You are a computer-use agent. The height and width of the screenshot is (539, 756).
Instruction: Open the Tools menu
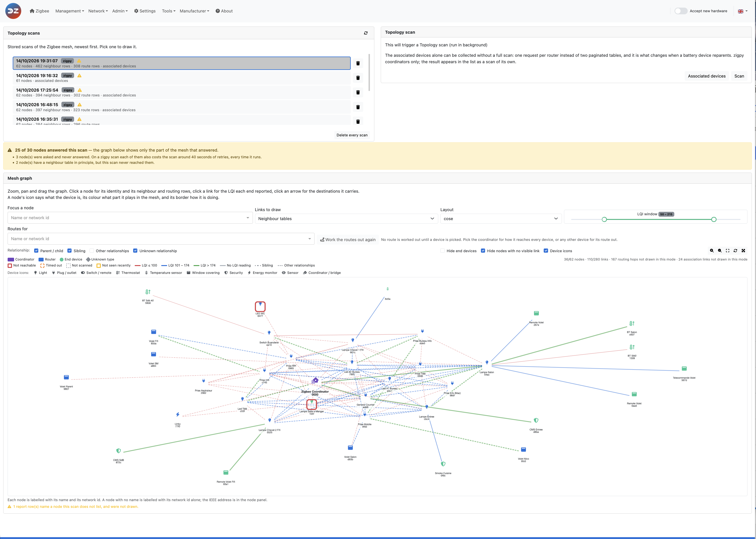point(169,11)
